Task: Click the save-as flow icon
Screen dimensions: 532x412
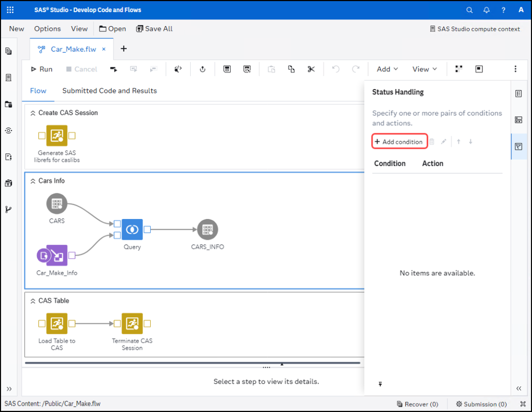Action: click(x=247, y=69)
